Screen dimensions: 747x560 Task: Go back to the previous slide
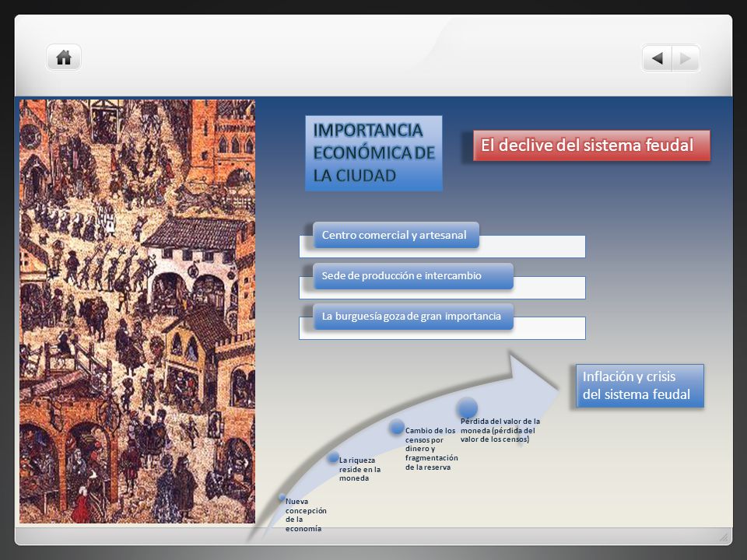(x=657, y=58)
